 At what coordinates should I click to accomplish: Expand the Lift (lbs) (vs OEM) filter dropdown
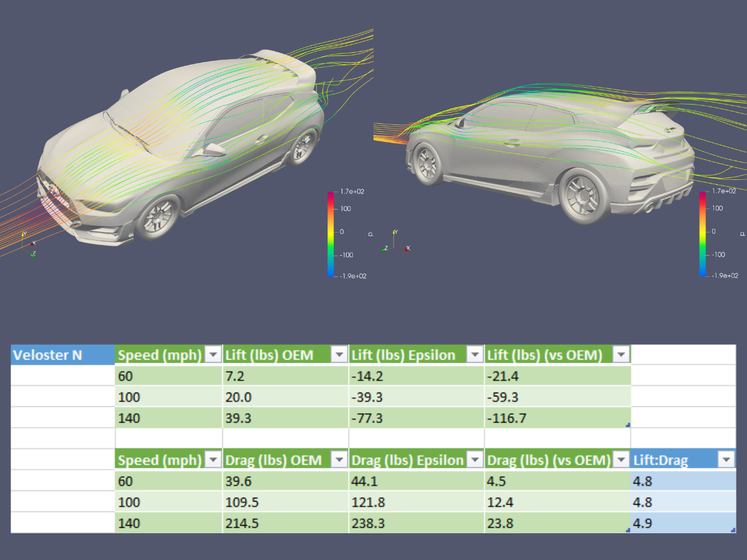click(621, 355)
